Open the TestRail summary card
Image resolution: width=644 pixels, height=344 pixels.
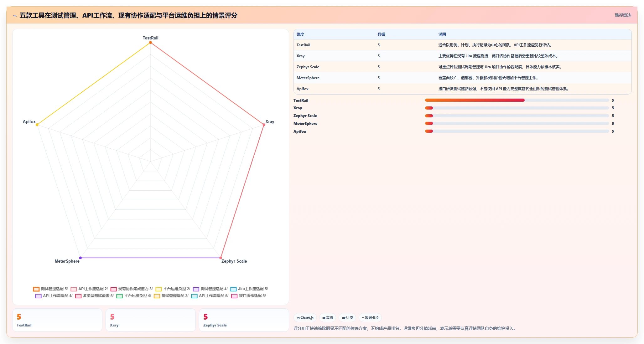[57, 320]
